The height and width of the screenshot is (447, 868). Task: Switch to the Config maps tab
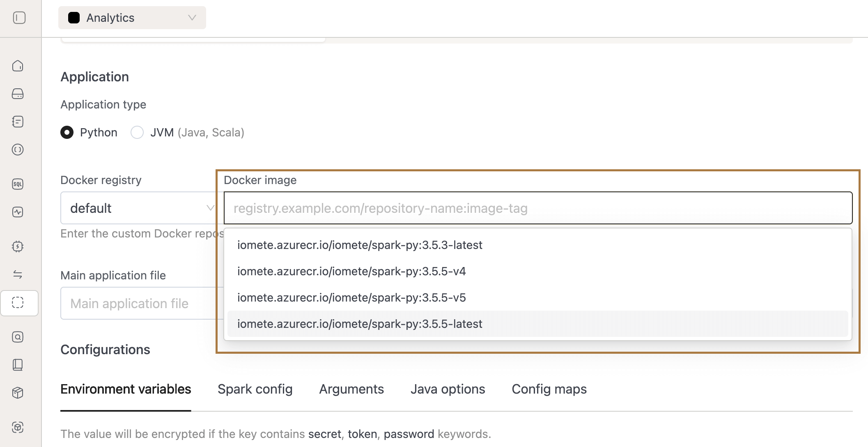(549, 389)
